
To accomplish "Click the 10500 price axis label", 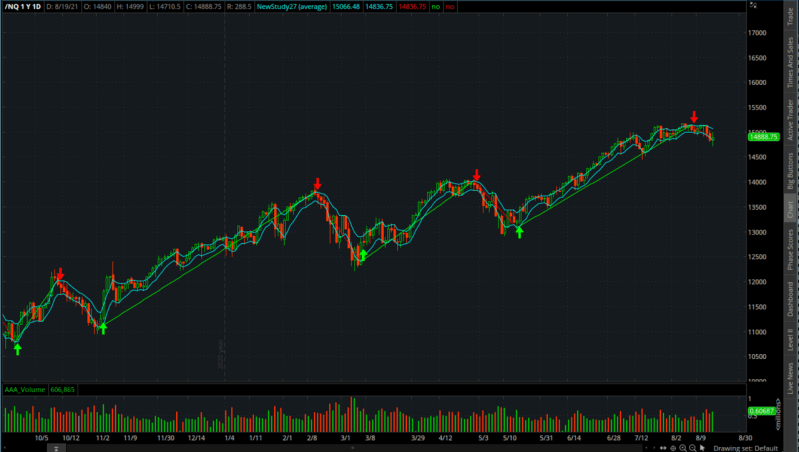I will coord(757,356).
